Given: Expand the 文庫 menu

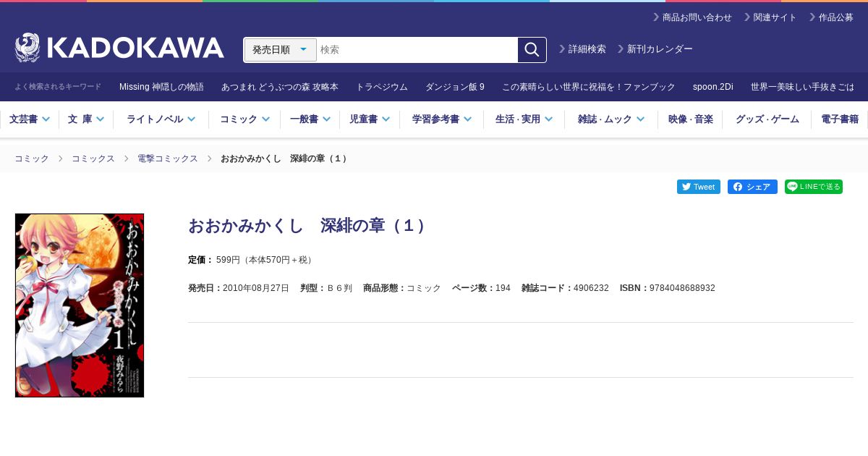Looking at the screenshot, I should click(x=86, y=119).
